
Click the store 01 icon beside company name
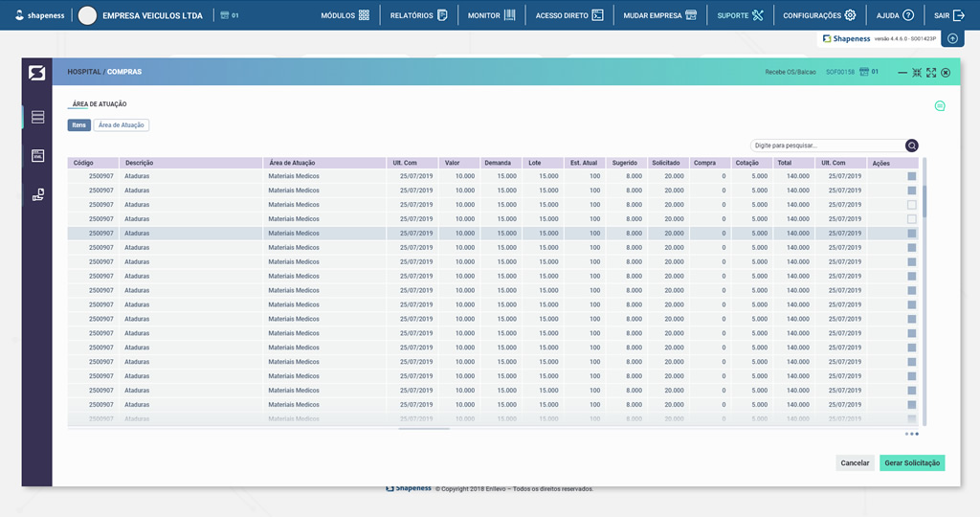coord(230,15)
